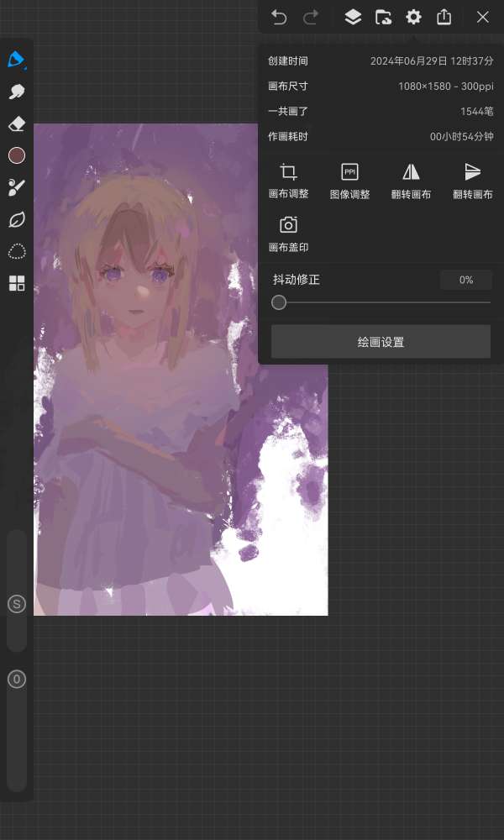
Task: Select the blue pen brush tool
Action: point(17,60)
